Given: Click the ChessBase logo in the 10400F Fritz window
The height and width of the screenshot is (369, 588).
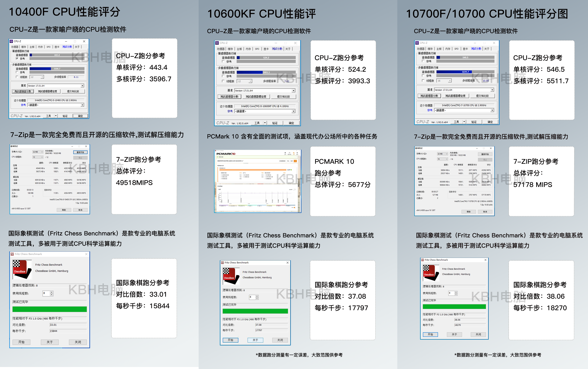Looking at the screenshot, I should pyautogui.click(x=22, y=269).
